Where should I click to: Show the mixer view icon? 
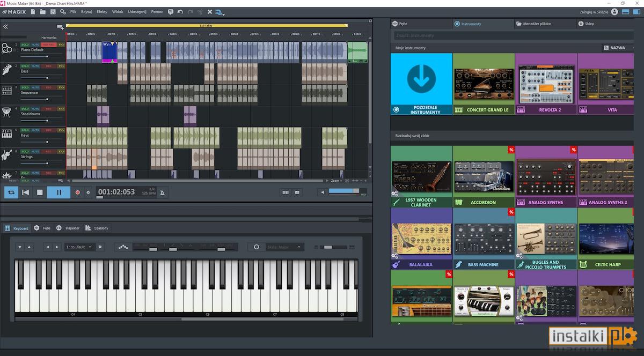tap(286, 192)
